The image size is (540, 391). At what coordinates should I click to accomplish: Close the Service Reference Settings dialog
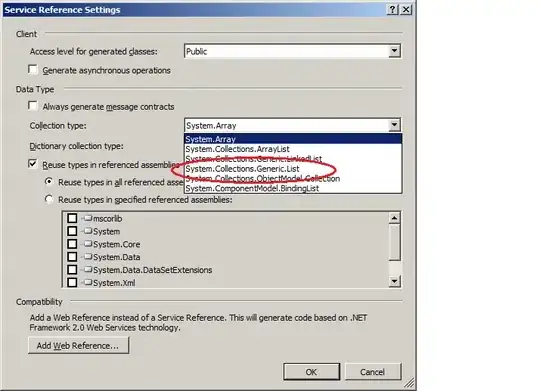coord(406,10)
